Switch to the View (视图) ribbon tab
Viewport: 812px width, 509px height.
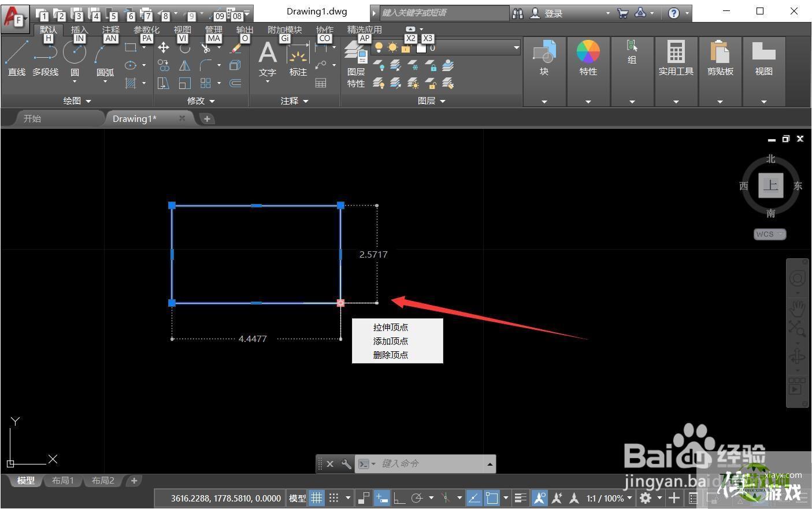click(x=182, y=29)
